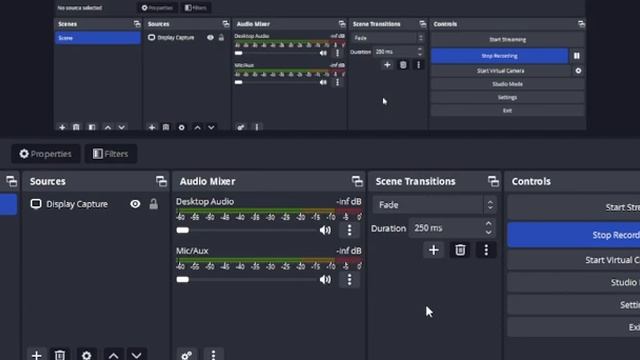
Task: Click the Stop Recording button
Action: coord(573,235)
